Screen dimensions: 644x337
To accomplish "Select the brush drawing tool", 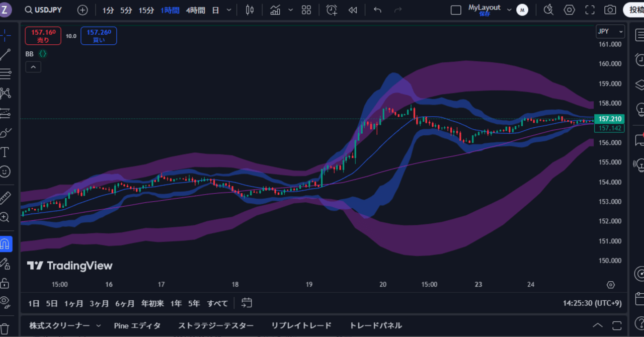I will click(6, 133).
